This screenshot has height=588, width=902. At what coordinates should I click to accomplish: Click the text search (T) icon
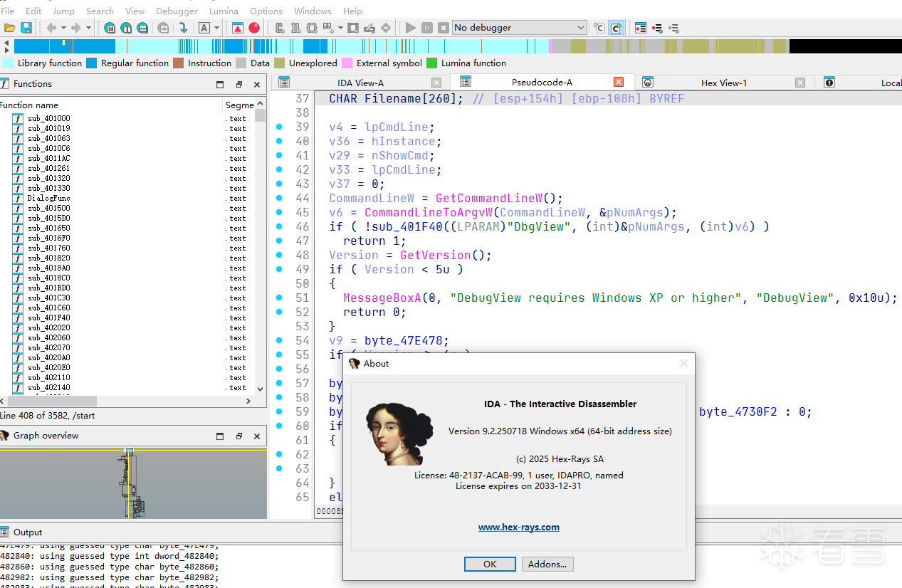pos(126,28)
